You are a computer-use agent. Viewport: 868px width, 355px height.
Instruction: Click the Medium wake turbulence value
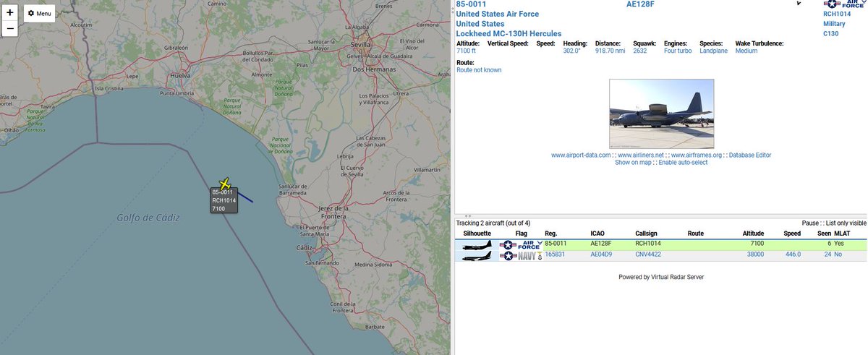pos(746,51)
